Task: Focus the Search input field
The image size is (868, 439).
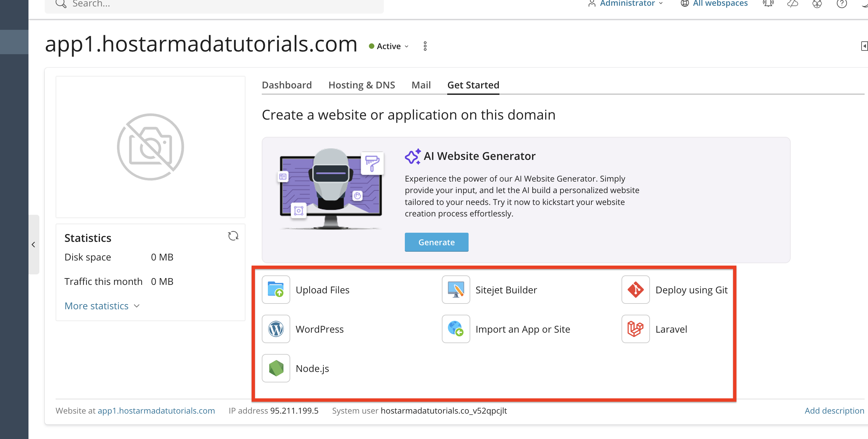Action: click(x=214, y=4)
